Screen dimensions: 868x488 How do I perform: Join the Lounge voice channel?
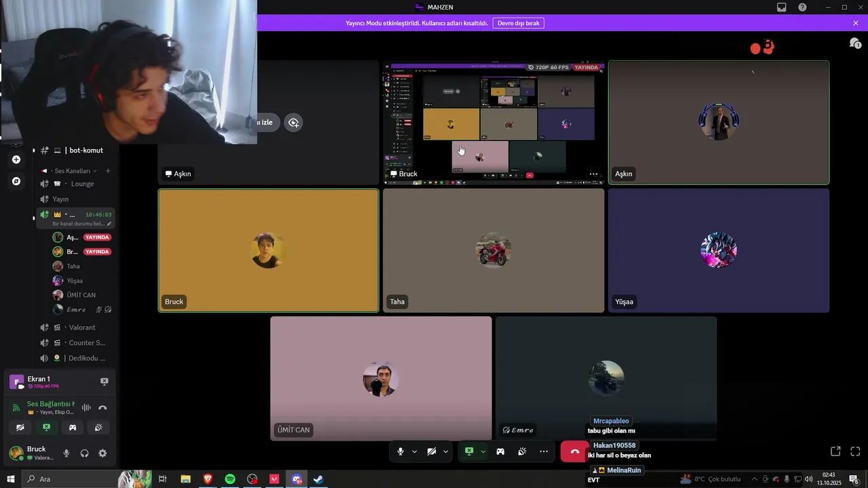click(x=76, y=184)
